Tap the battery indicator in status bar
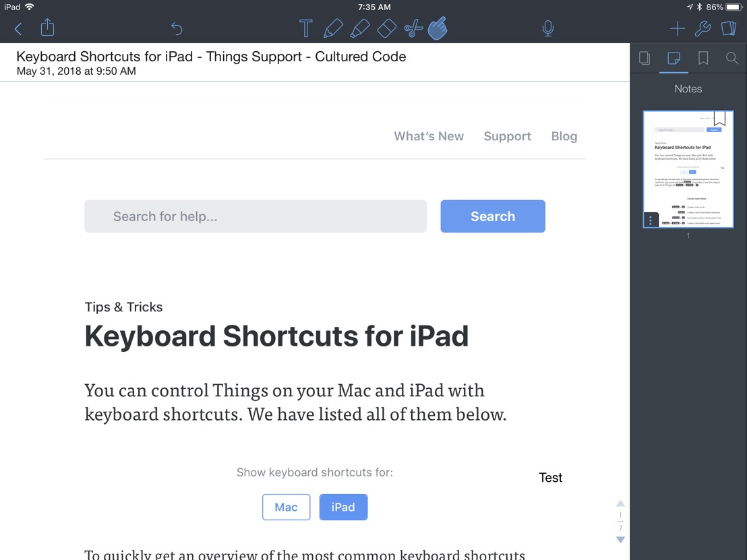 [x=734, y=7]
